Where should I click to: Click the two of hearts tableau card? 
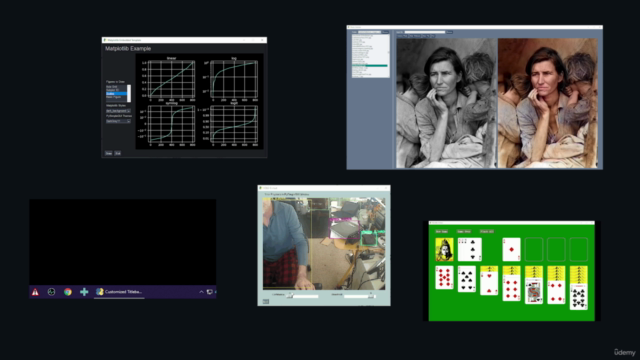coord(489,283)
